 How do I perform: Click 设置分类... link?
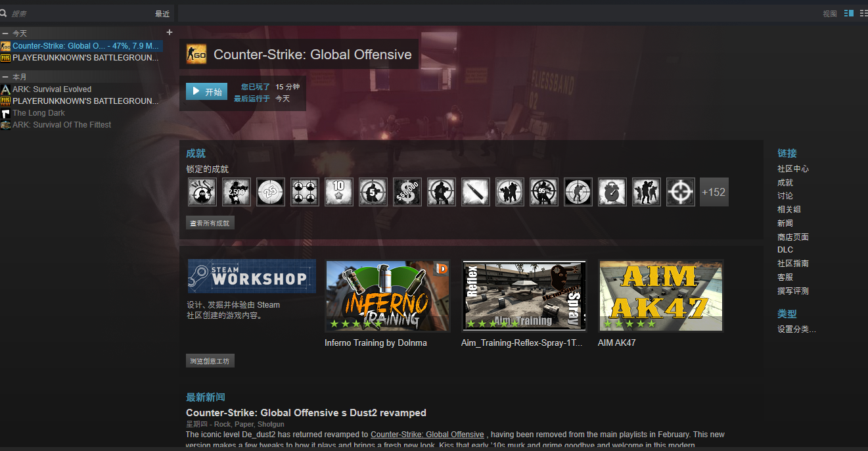[x=796, y=329]
